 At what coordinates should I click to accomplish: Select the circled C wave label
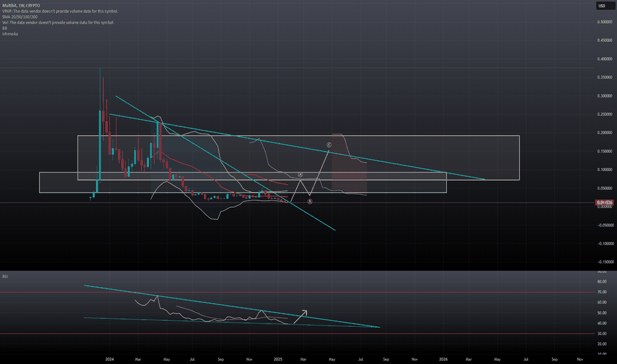point(329,145)
